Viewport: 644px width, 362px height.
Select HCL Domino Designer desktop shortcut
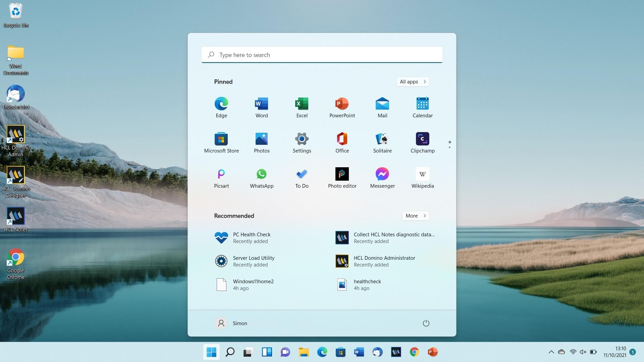pos(15,182)
